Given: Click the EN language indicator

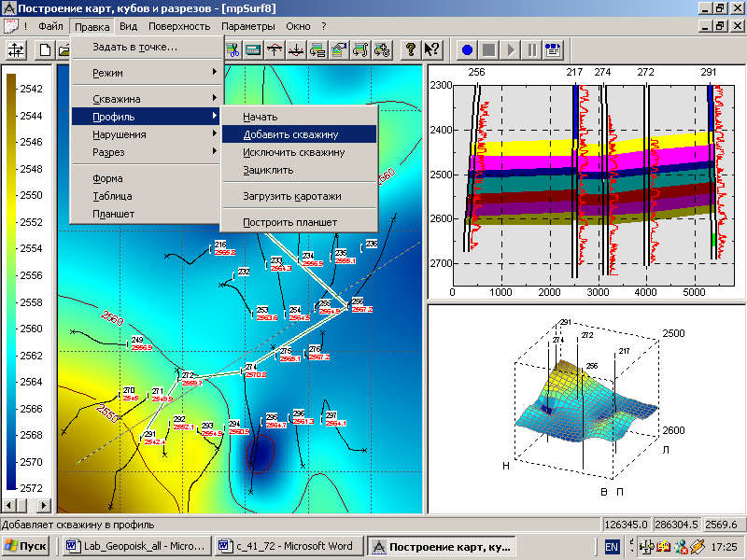Looking at the screenshot, I should [x=612, y=547].
